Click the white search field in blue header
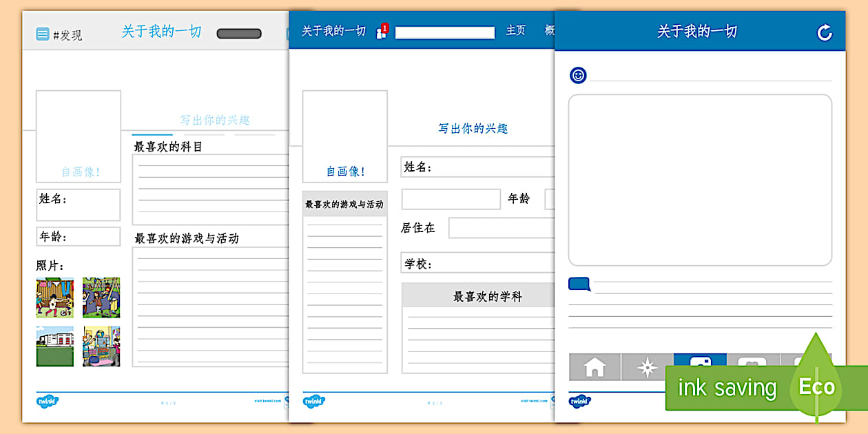Viewport: 868px width, 434px height. tap(444, 32)
